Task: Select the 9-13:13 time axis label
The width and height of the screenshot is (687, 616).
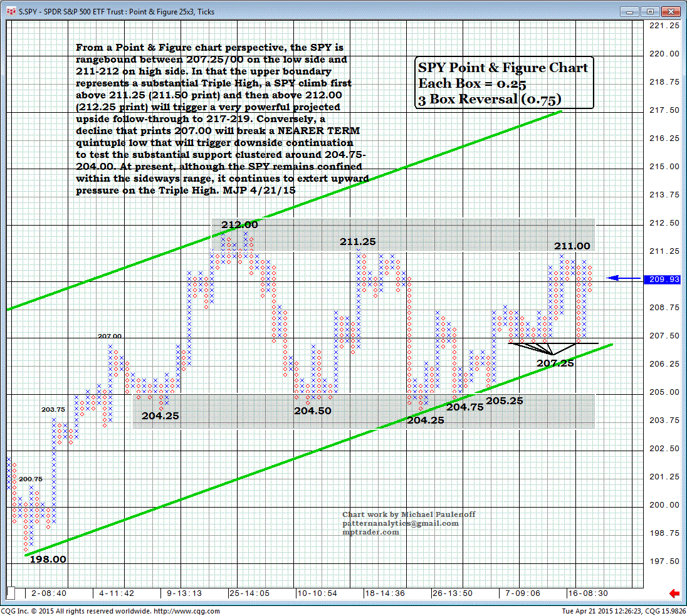Action: pos(184,593)
